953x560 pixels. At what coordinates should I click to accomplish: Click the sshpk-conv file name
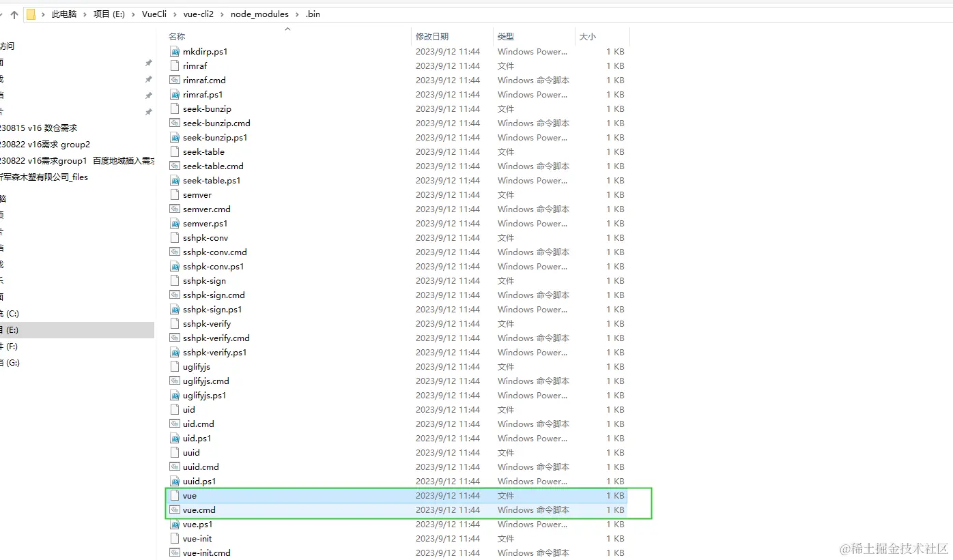click(205, 237)
